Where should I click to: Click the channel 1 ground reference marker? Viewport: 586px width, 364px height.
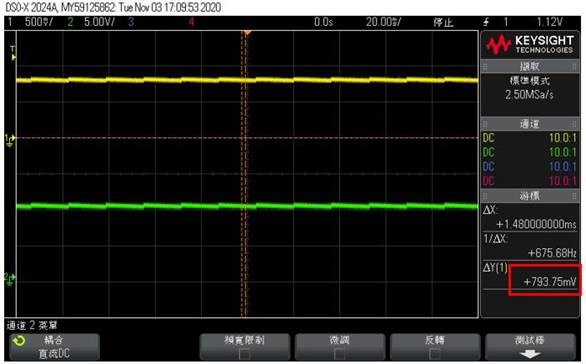[x=10, y=140]
